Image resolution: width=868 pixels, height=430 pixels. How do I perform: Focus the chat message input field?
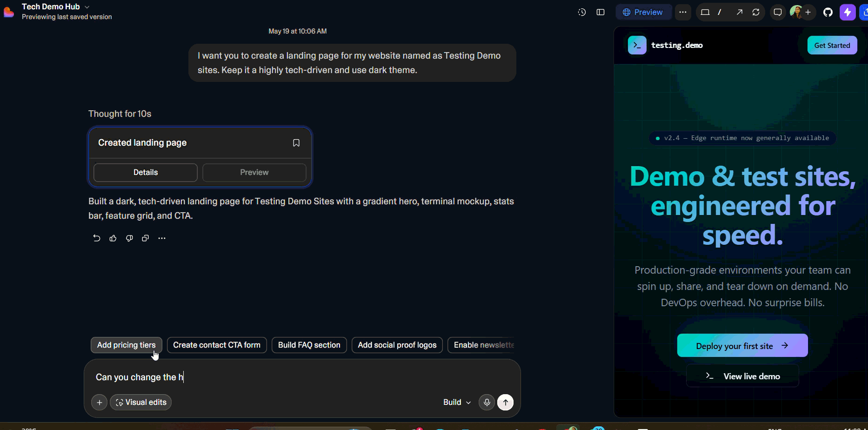[x=302, y=377]
